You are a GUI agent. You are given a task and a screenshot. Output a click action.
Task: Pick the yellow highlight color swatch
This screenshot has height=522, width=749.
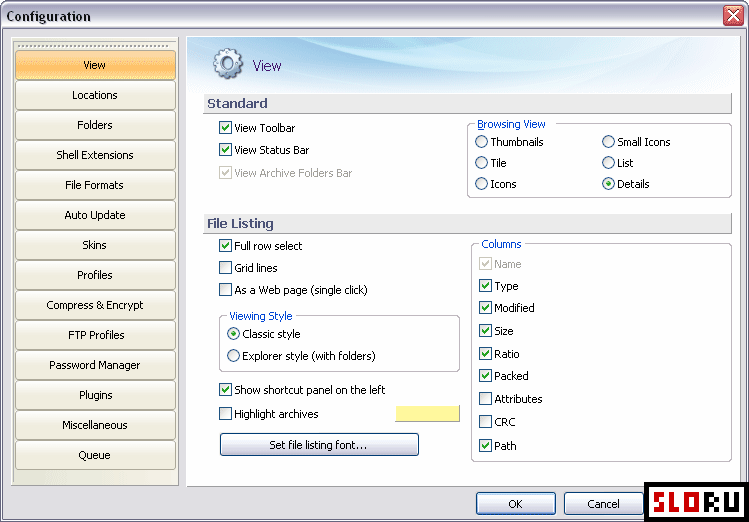pos(427,414)
